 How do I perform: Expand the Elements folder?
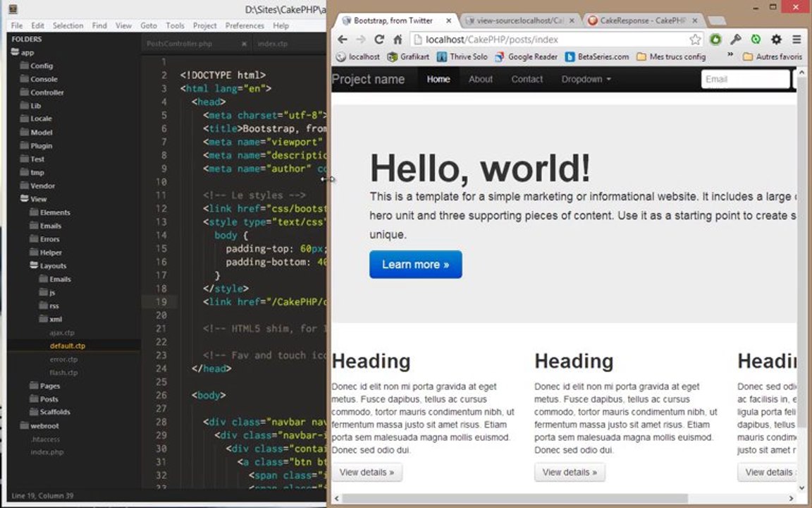click(50, 212)
